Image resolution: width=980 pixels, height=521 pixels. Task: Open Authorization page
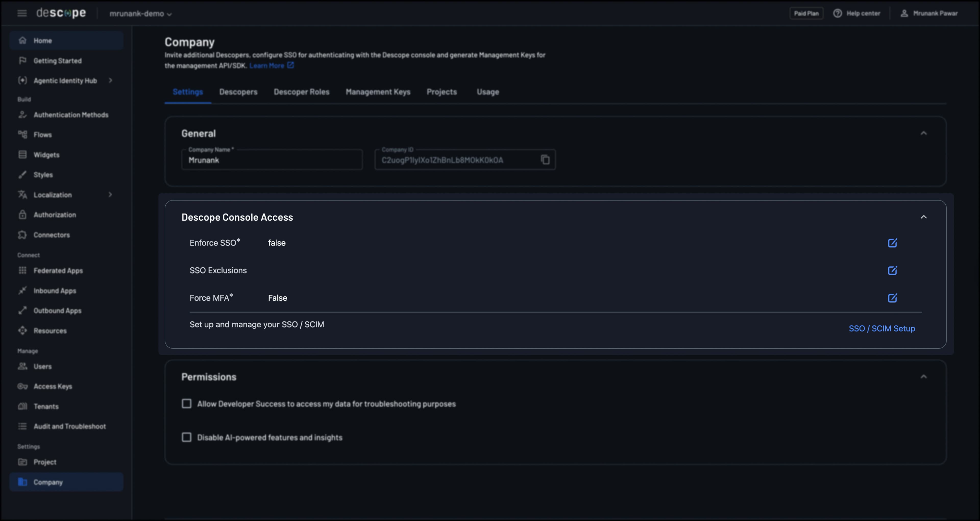[x=66, y=215]
